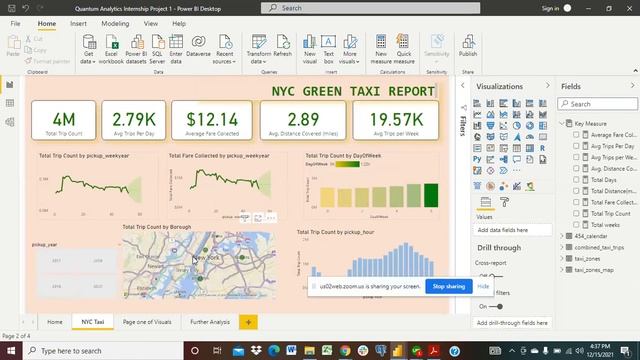Viewport: 640px width, 360px height.
Task: Open the Insert ribbon tab
Action: [78, 24]
